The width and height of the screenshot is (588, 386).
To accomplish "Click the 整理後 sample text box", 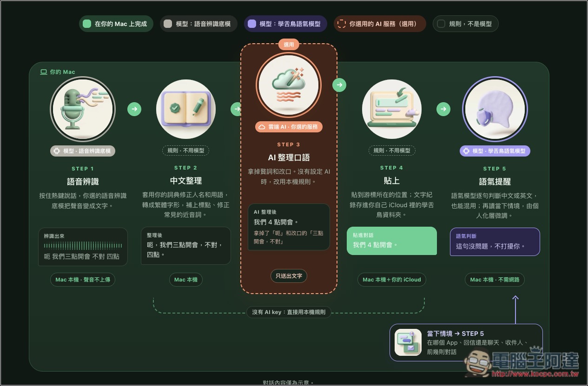I will point(186,246).
